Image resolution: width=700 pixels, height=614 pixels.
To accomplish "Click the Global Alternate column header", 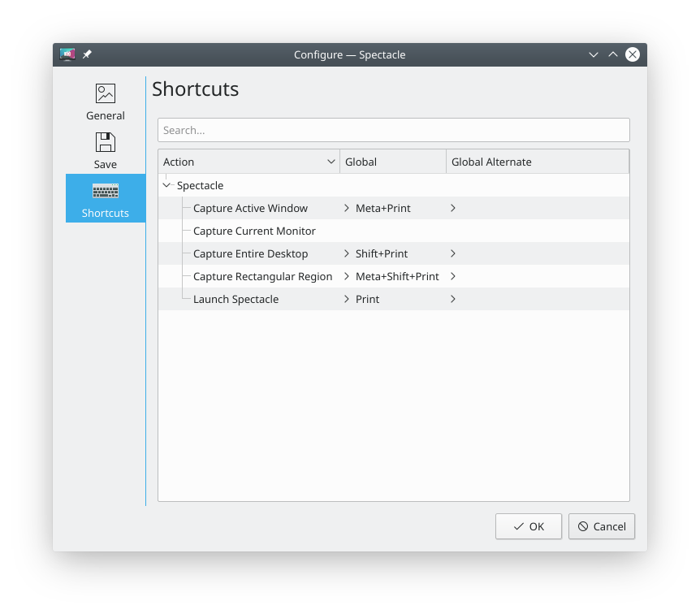I will [538, 162].
